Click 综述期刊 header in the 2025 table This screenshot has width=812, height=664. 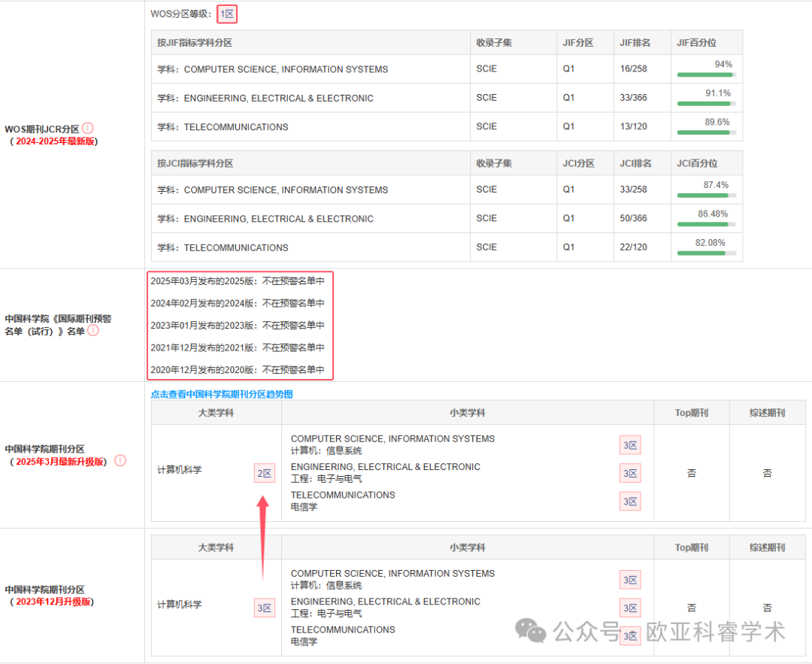point(767,413)
